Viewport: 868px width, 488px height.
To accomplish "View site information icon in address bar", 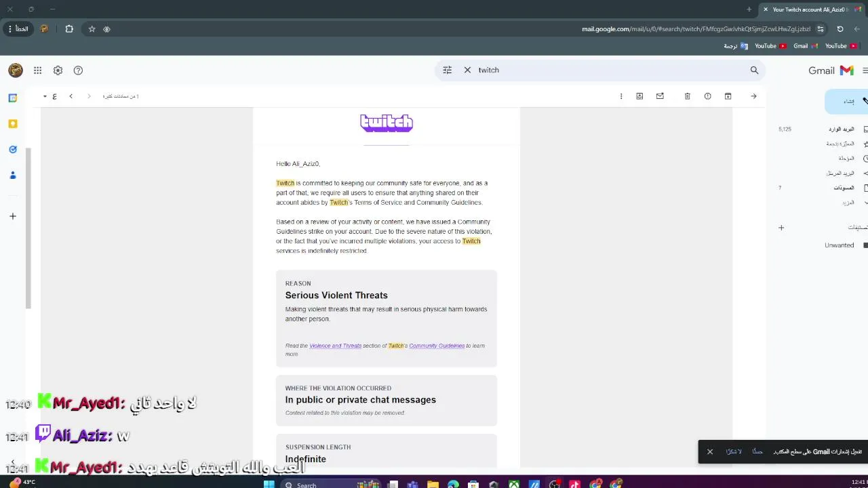I will click(821, 29).
